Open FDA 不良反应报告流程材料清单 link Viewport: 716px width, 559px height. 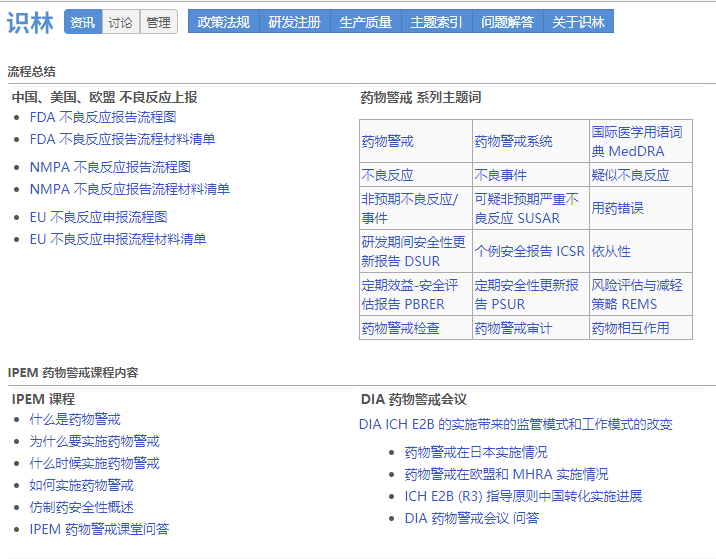pyautogui.click(x=122, y=139)
